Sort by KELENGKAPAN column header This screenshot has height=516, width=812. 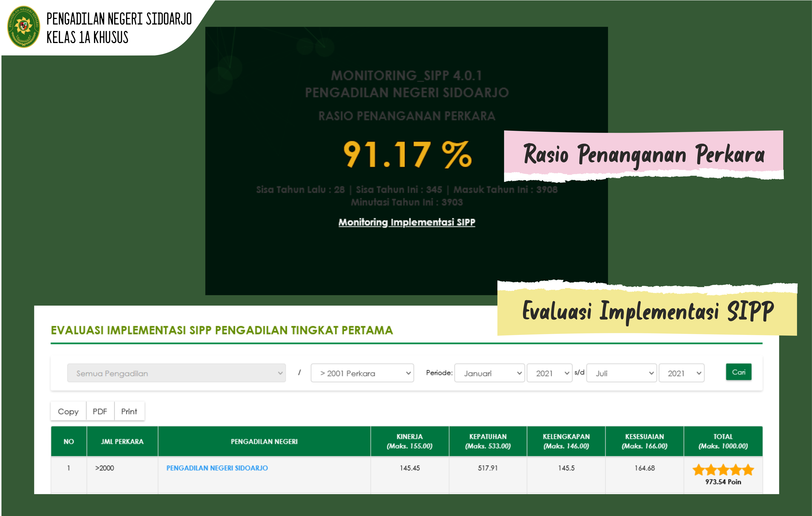coord(566,441)
